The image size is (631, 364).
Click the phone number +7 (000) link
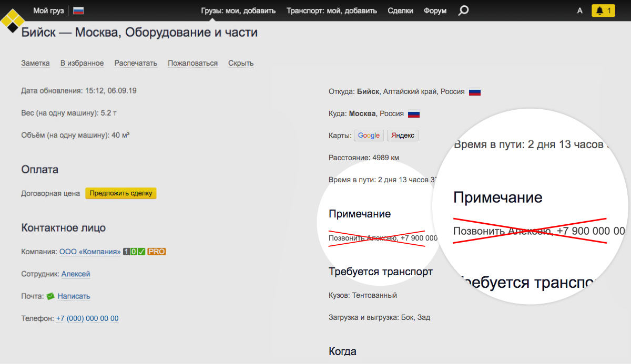coord(87,318)
